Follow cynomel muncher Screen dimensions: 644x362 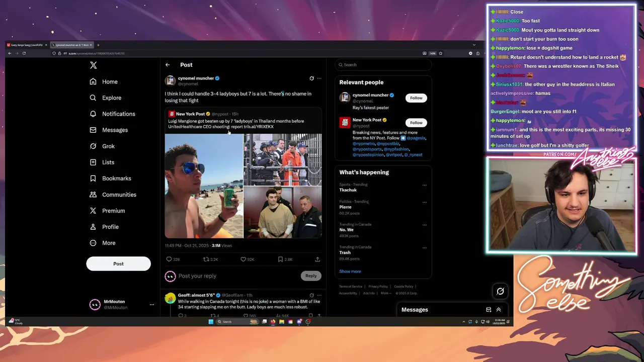416,98
